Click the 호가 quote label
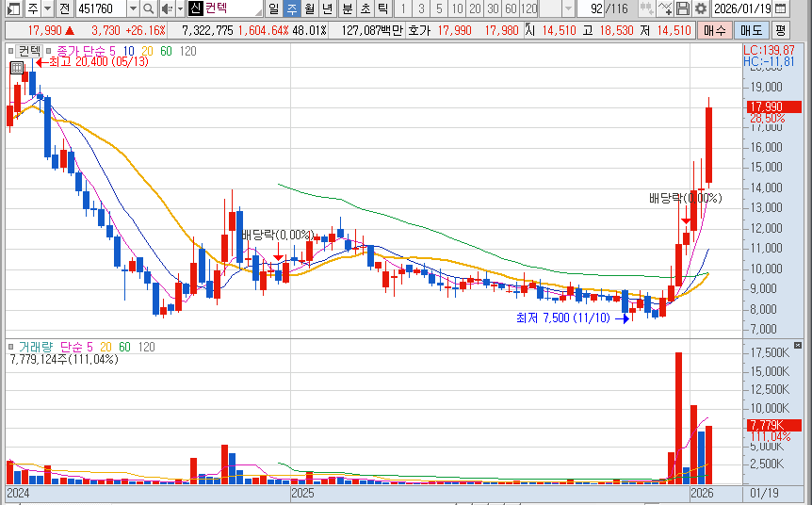The width and height of the screenshot is (812, 505). pyautogui.click(x=419, y=30)
